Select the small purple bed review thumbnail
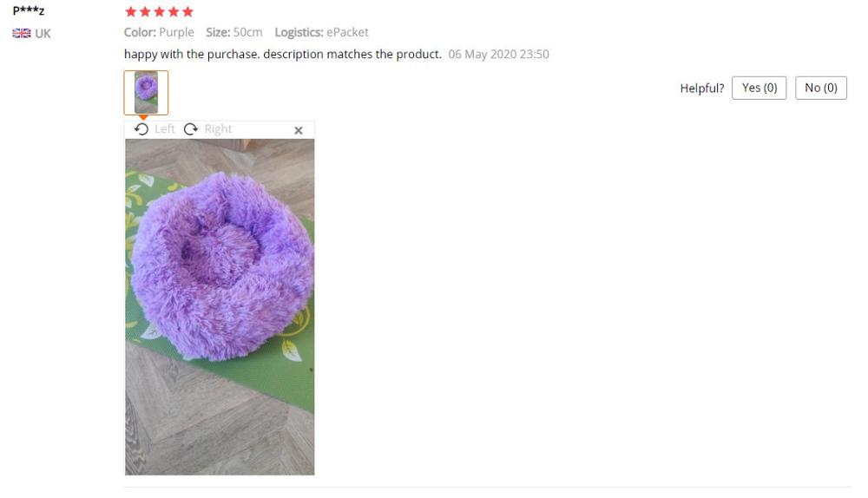The width and height of the screenshot is (868, 498). coord(146,93)
